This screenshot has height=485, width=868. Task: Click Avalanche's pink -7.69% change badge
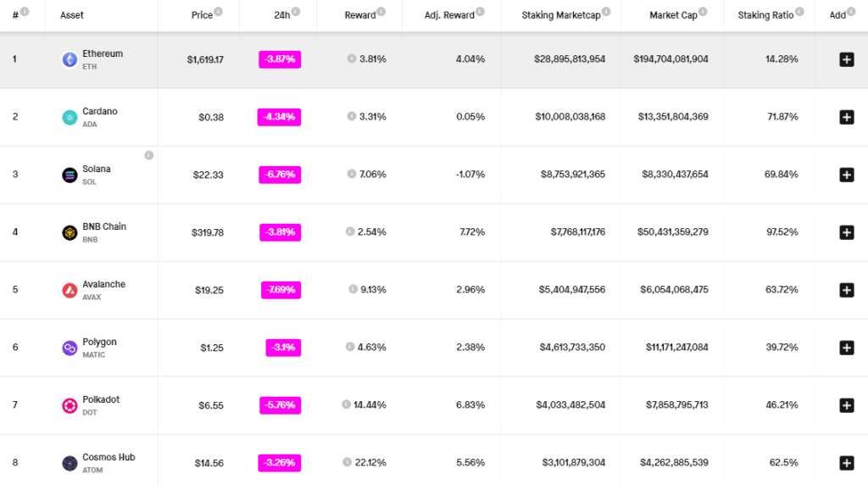(x=281, y=290)
